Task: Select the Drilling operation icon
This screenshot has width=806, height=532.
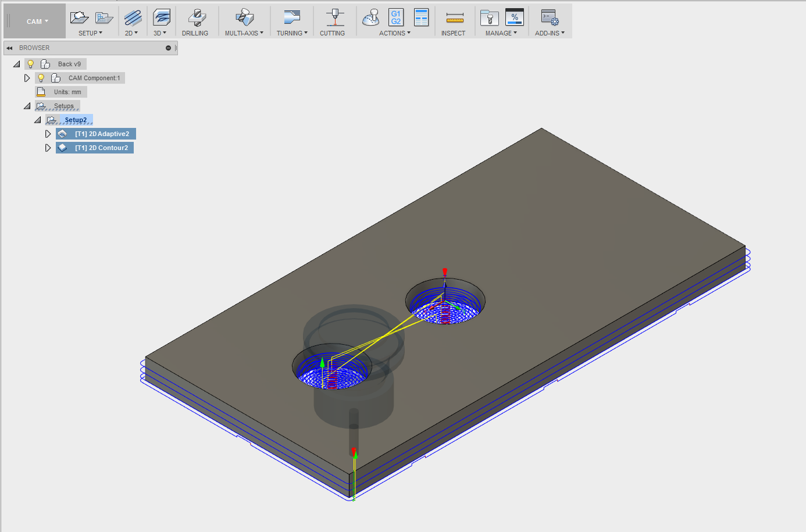Action: point(196,18)
